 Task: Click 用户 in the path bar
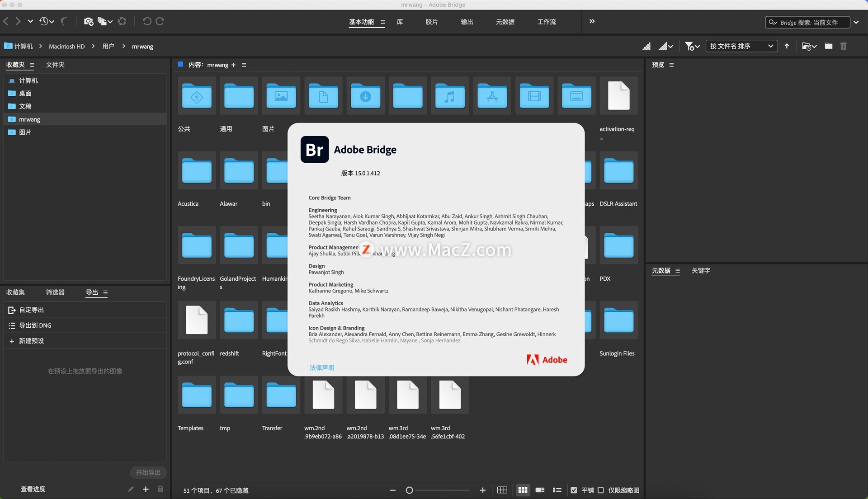(x=108, y=46)
